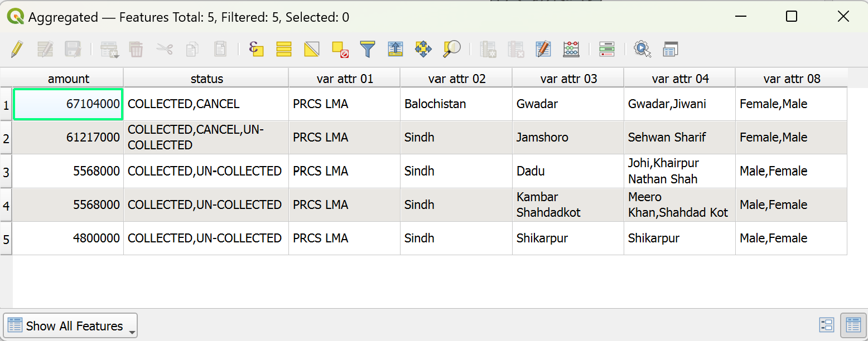Dock the attribute table window
The height and width of the screenshot is (341, 868).
click(x=671, y=49)
